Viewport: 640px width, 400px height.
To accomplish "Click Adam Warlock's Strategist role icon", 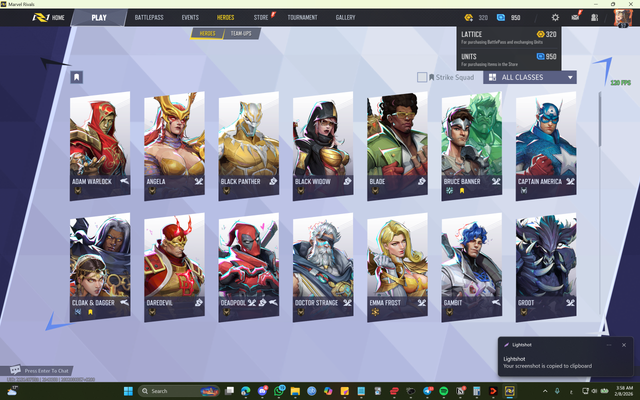I will click(124, 181).
